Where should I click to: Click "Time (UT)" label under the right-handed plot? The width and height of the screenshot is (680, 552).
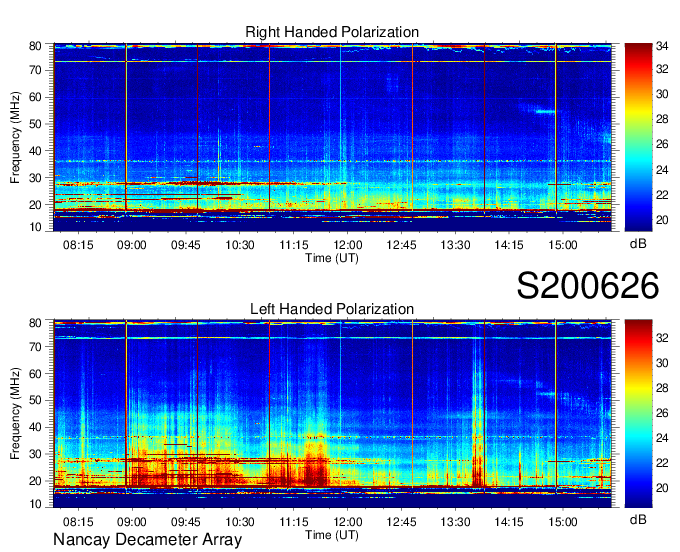(x=332, y=258)
